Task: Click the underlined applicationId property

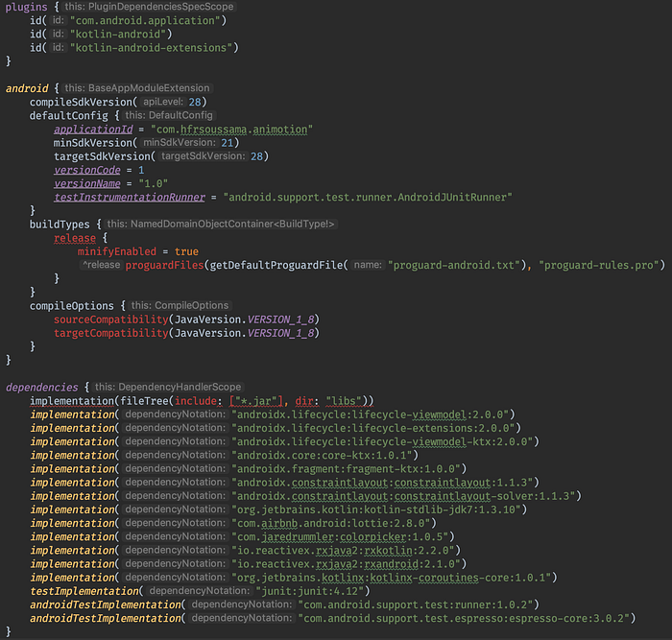Action: 93,130
